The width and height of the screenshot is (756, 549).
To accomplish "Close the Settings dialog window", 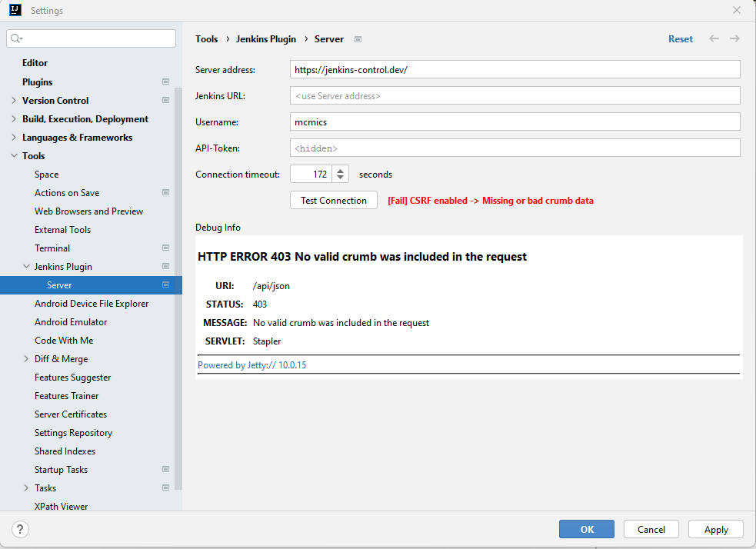I will (x=737, y=10).
